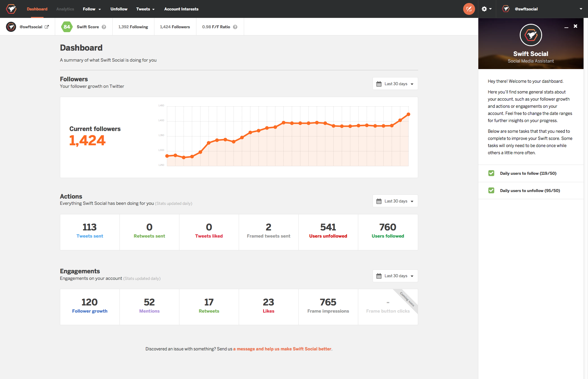Click the Swift Social logo in navbar
Image resolution: width=588 pixels, height=379 pixels.
coord(11,9)
